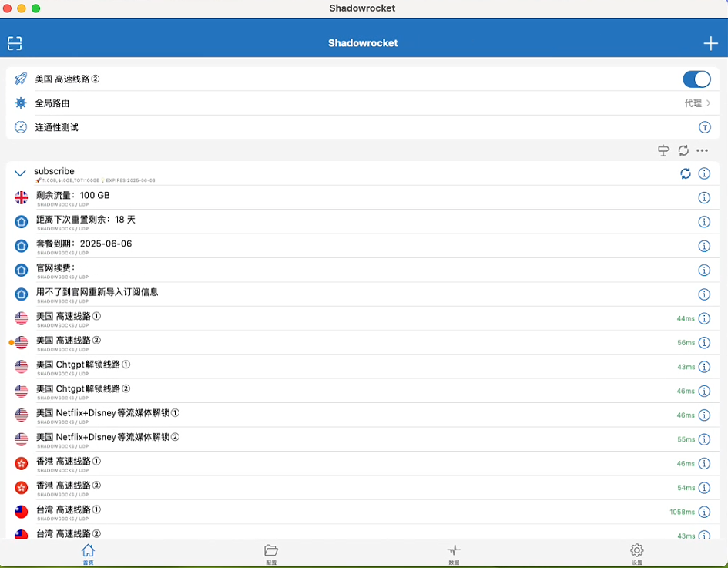
Task: Collapse the subscribe server group
Action: coord(21,174)
